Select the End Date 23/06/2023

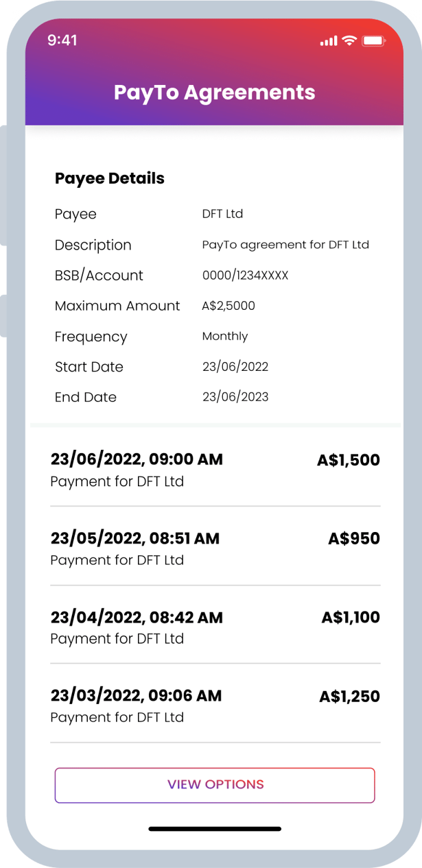[234, 397]
